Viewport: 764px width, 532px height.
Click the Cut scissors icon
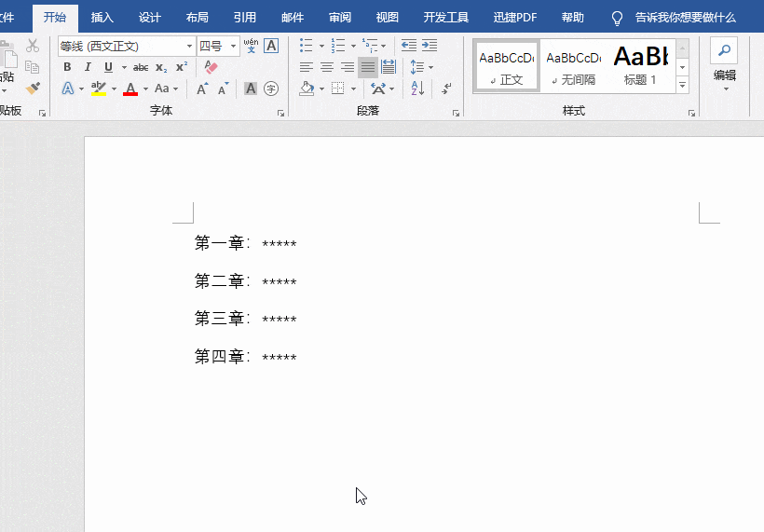(x=33, y=46)
